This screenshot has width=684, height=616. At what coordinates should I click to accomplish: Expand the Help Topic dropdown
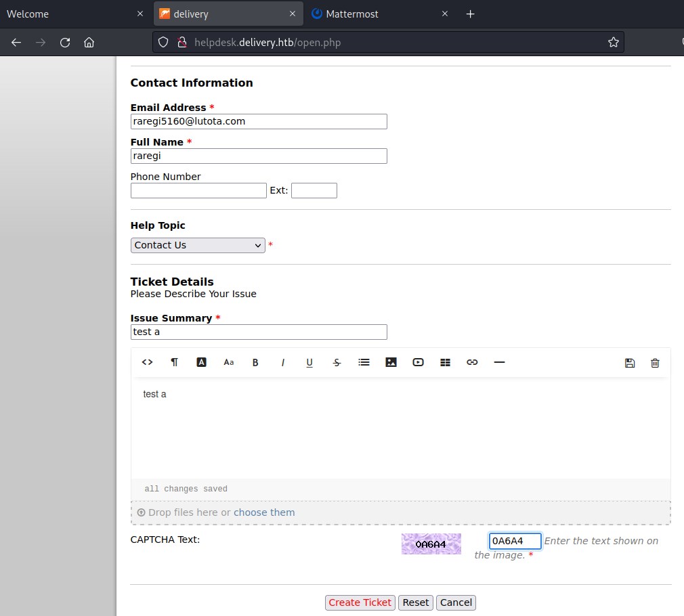pos(197,245)
